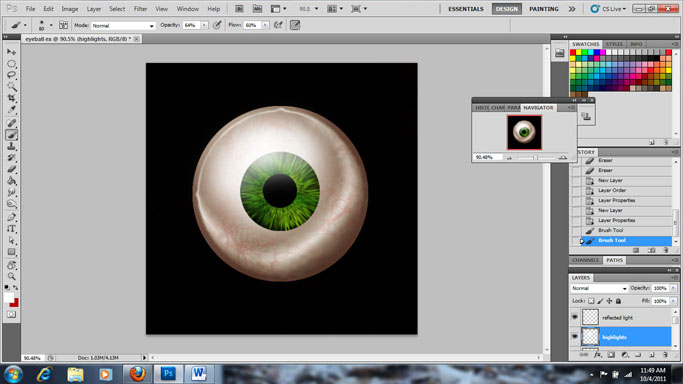Select the Spot Healing Brush tool
683x384 pixels.
click(11, 123)
